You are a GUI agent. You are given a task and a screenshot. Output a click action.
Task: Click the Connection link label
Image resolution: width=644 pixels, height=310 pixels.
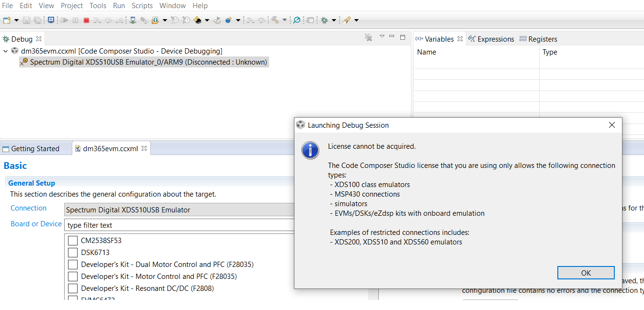pyautogui.click(x=29, y=208)
